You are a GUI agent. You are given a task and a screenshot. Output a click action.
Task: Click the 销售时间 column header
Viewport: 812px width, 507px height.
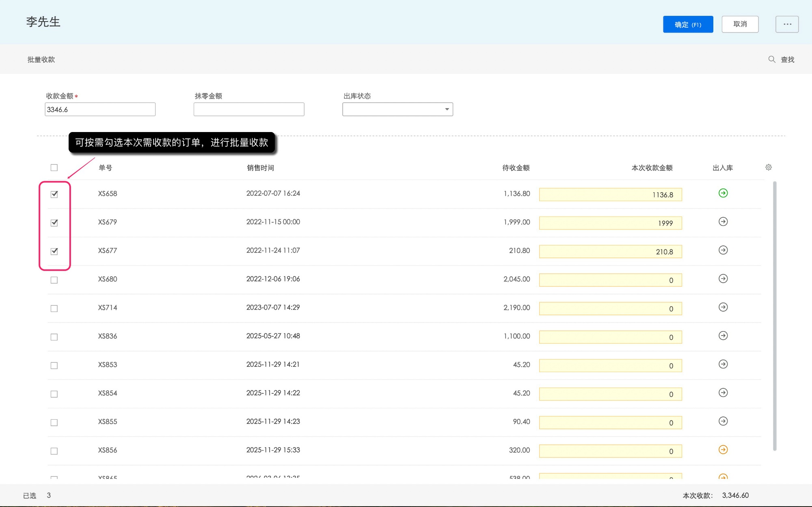pos(260,168)
